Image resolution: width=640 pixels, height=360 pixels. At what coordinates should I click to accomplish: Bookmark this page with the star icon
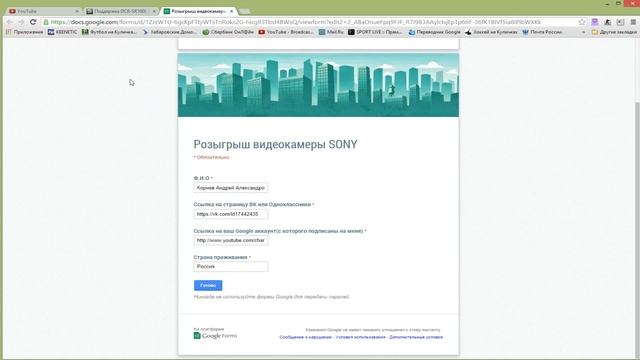(582, 22)
